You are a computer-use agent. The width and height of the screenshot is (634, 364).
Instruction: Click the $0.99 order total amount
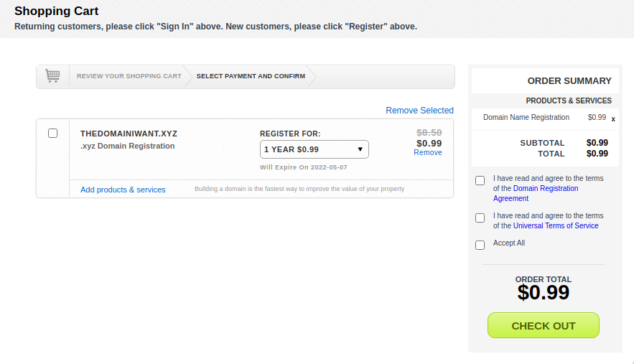point(543,292)
